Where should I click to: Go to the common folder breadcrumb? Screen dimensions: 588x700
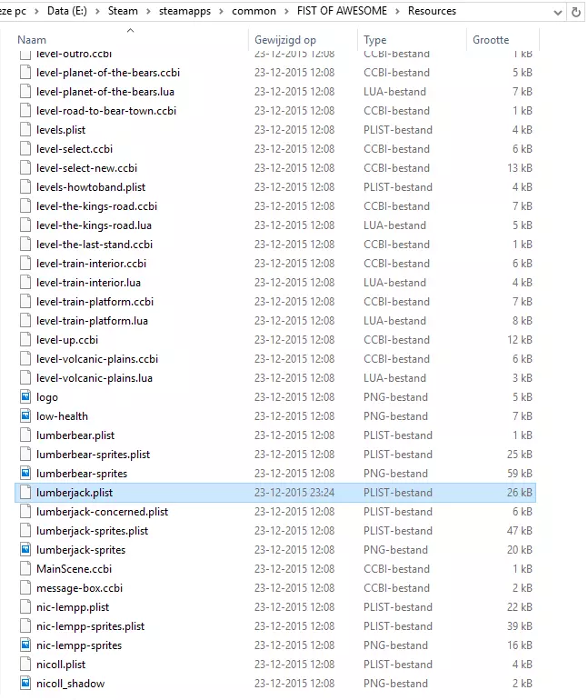coord(254,11)
